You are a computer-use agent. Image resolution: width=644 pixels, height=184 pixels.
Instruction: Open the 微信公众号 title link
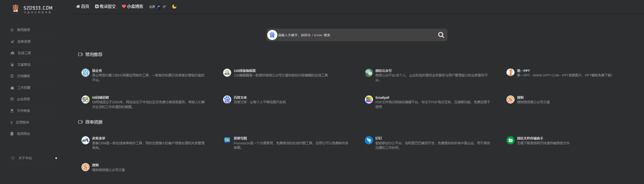coord(384,71)
